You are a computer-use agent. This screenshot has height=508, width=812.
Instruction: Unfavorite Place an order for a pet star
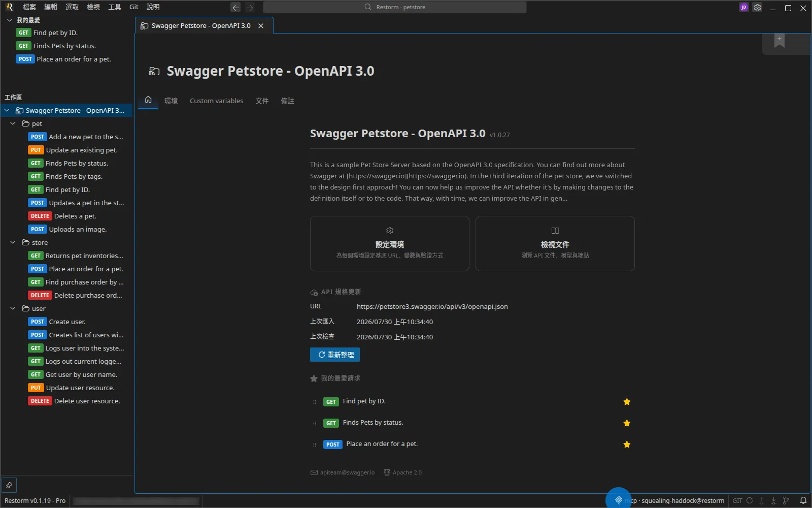click(627, 444)
